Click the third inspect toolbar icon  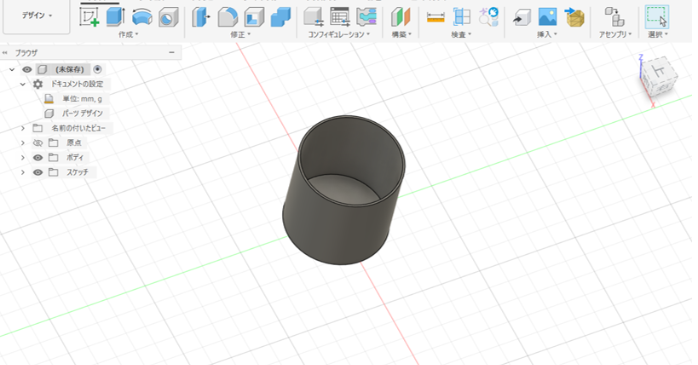(488, 17)
